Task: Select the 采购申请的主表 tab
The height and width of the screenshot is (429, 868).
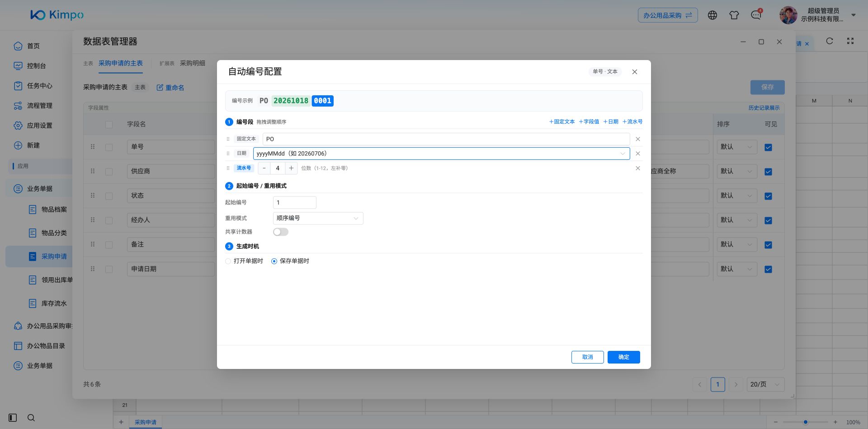Action: pyautogui.click(x=121, y=63)
